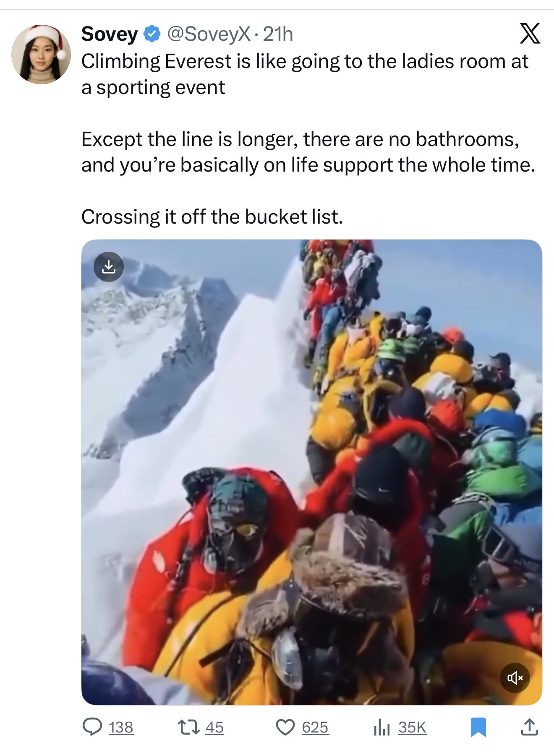Image resolution: width=554 pixels, height=756 pixels.
Task: Play the Everest climbers video
Action: tap(311, 472)
